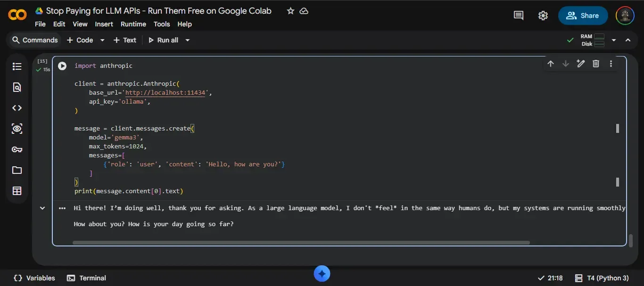Click the RAM and Disk usage indicator
The width and height of the screenshot is (644, 286).
[x=592, y=40]
